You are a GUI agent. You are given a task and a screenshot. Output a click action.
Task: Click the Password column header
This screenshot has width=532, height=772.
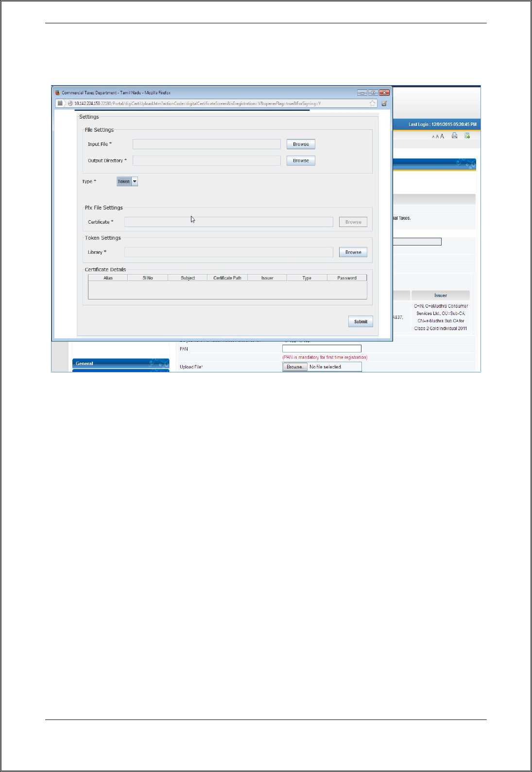pos(347,278)
